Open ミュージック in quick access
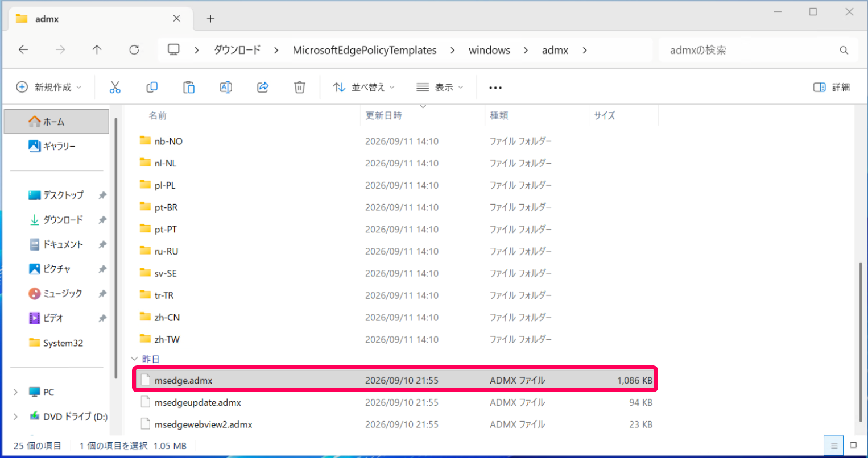The image size is (868, 458). click(x=56, y=293)
